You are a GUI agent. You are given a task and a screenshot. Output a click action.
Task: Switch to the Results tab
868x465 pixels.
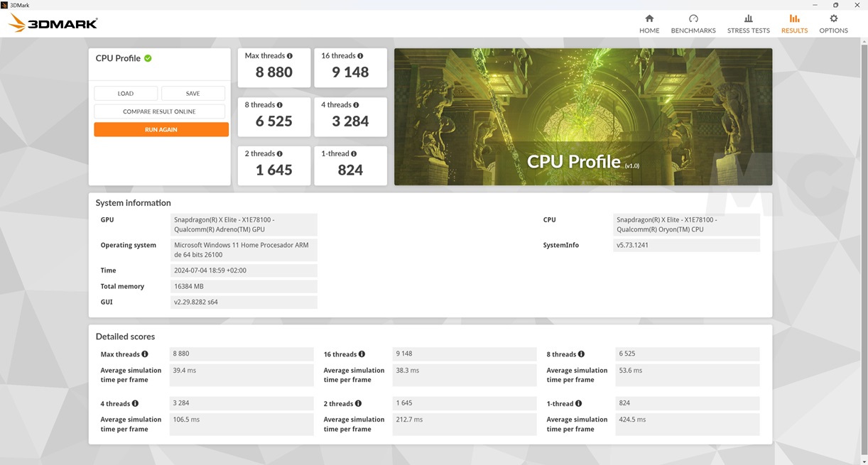click(x=794, y=23)
